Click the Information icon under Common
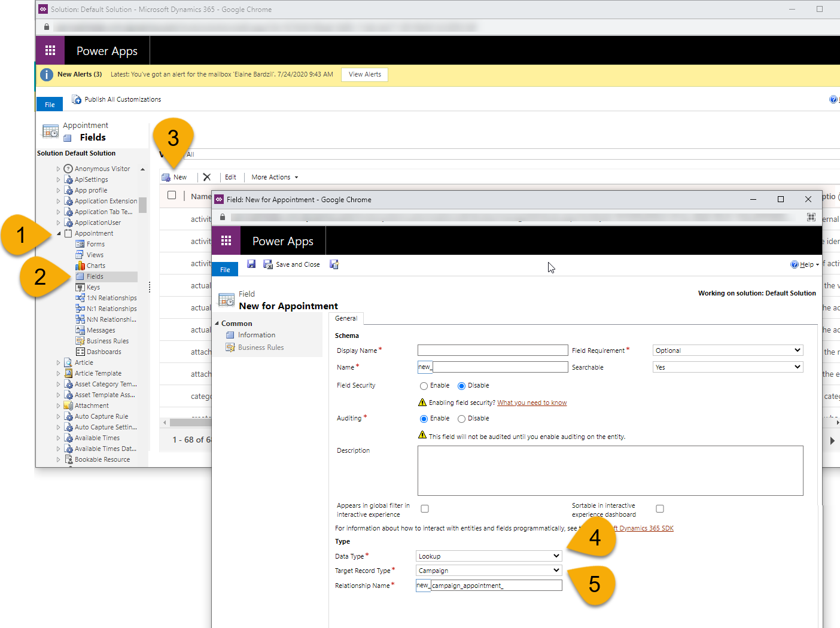The height and width of the screenshot is (628, 840). [230, 335]
